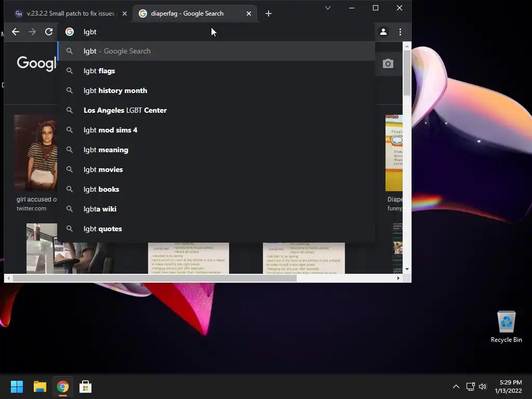
Task: Select the Recycle Bin desktop icon
Action: 506,327
